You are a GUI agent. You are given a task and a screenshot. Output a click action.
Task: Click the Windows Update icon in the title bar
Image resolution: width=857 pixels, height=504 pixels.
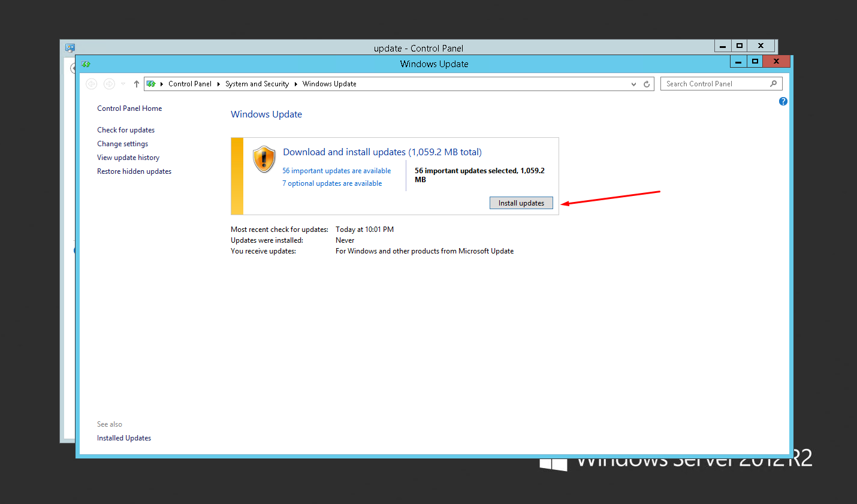click(x=86, y=64)
